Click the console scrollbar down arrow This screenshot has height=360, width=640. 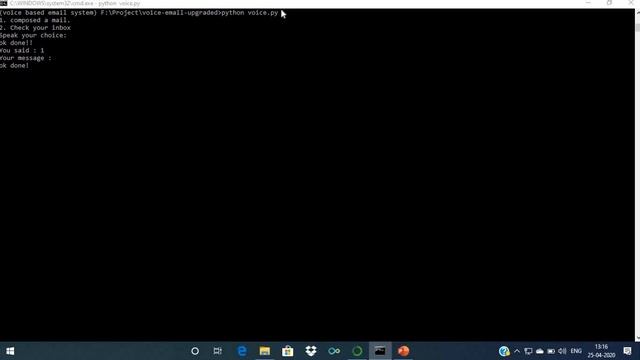tap(637, 338)
